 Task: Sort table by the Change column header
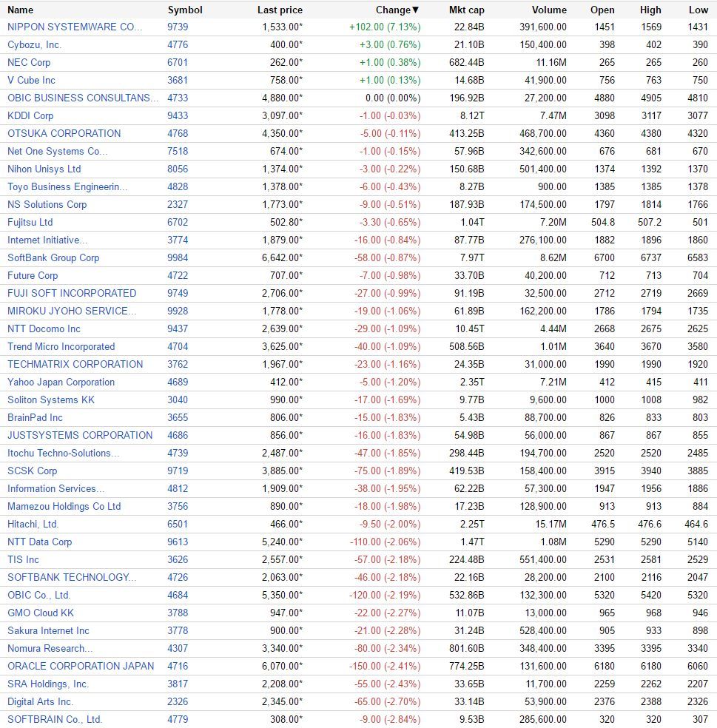[397, 10]
